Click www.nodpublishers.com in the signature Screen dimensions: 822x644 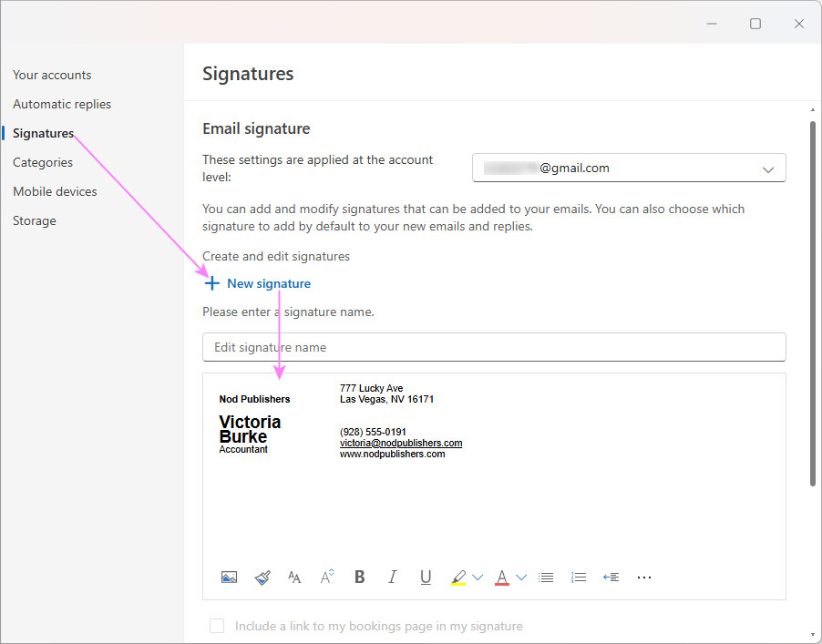[392, 455]
